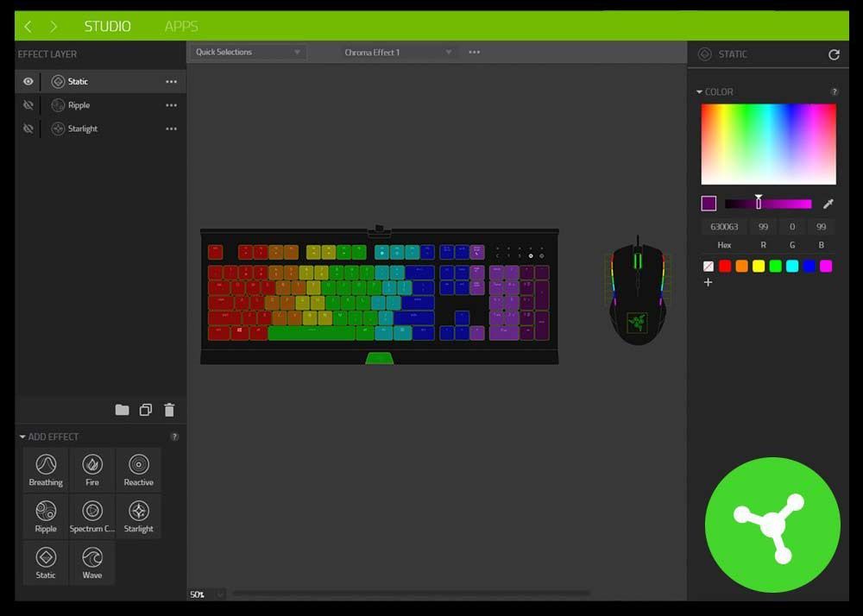Select the Fire effect
Image resolution: width=863 pixels, height=616 pixels.
click(91, 470)
